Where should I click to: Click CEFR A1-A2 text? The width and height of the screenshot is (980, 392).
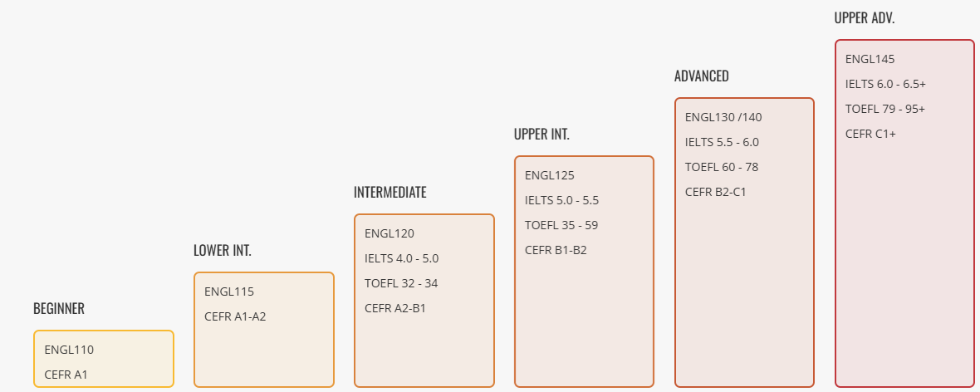tap(235, 316)
